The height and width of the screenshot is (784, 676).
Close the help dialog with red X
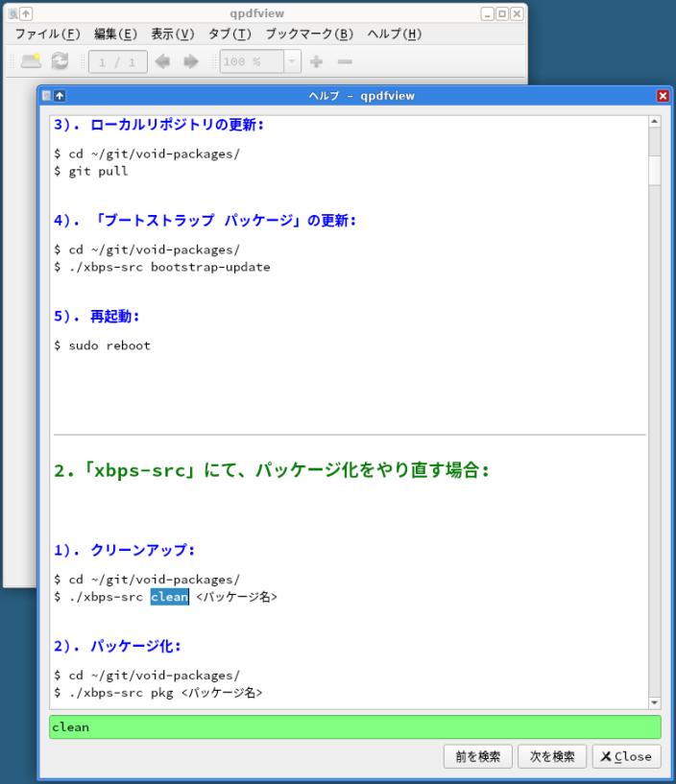663,96
